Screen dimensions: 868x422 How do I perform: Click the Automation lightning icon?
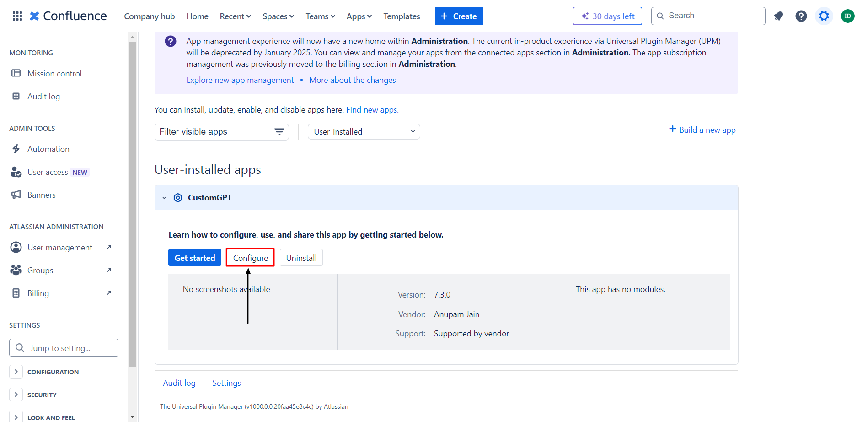pyautogui.click(x=16, y=149)
